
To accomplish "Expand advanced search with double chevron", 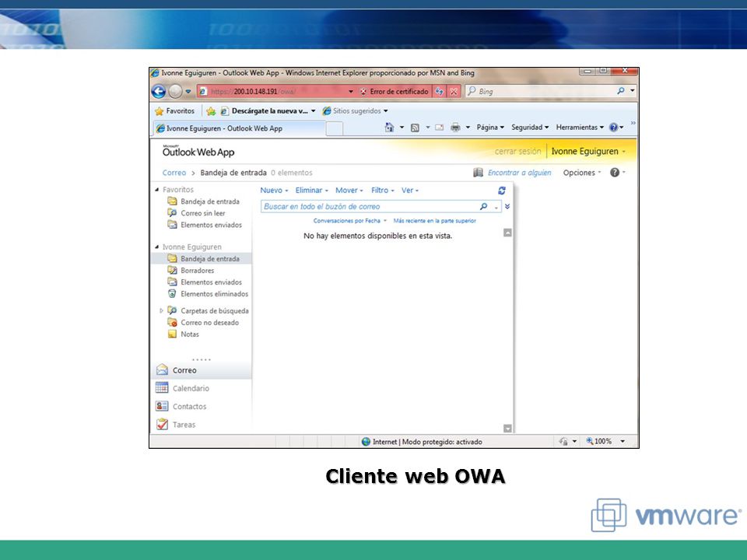I will click(507, 206).
